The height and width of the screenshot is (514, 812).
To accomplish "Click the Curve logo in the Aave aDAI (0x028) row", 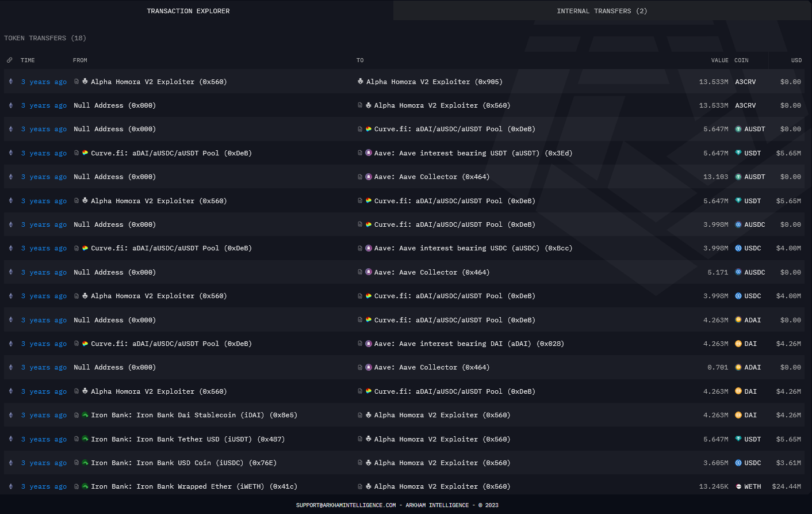I will (x=85, y=344).
